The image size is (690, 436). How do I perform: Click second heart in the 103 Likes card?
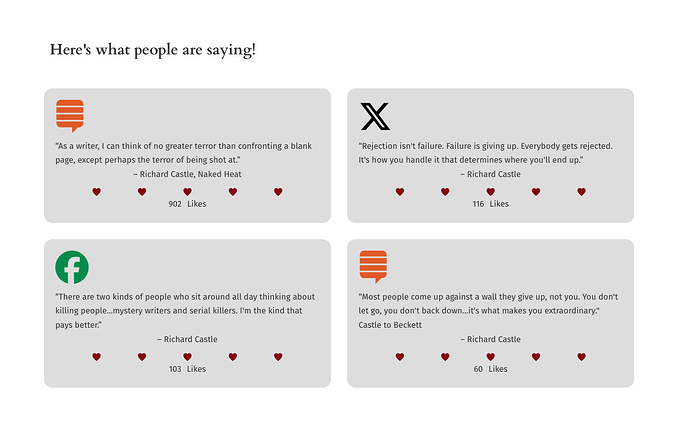tap(142, 357)
